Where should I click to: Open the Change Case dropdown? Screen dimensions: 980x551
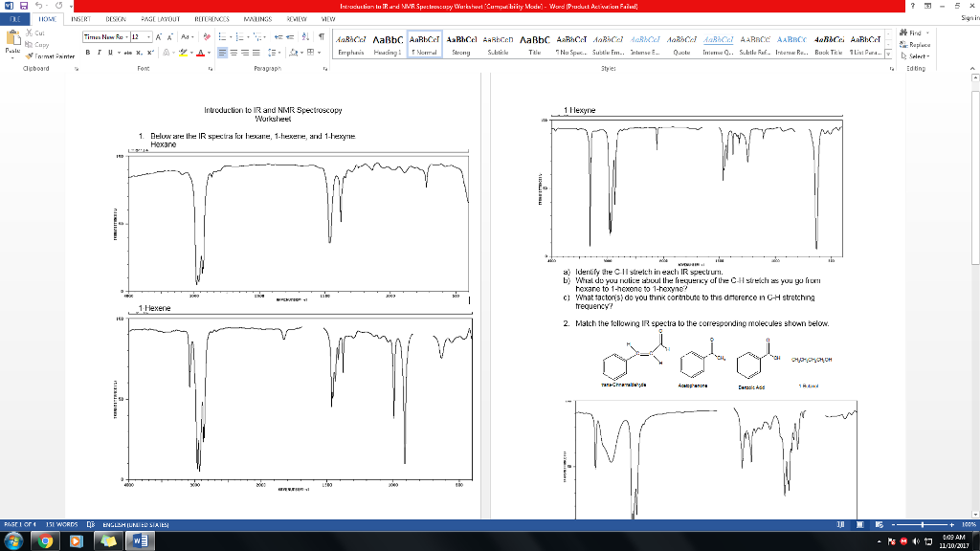pos(187,37)
